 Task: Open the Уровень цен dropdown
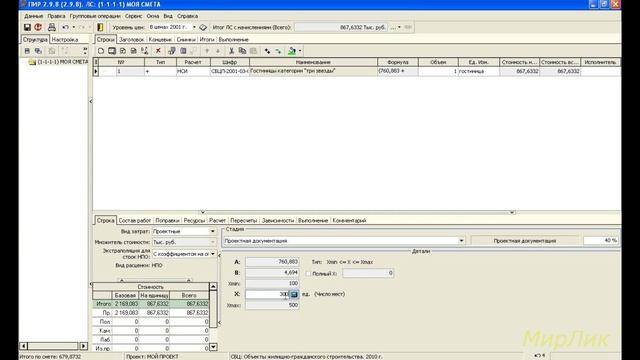[194, 27]
